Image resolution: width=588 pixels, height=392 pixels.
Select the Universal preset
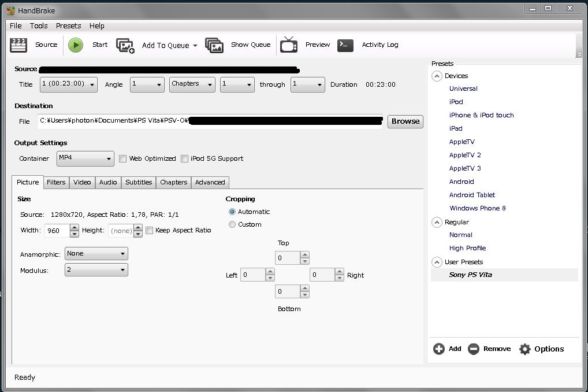463,88
